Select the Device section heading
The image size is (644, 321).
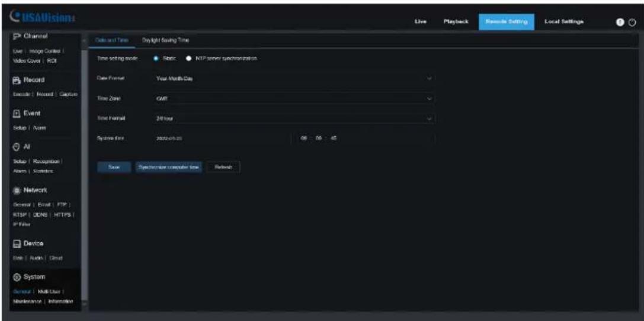click(x=33, y=243)
